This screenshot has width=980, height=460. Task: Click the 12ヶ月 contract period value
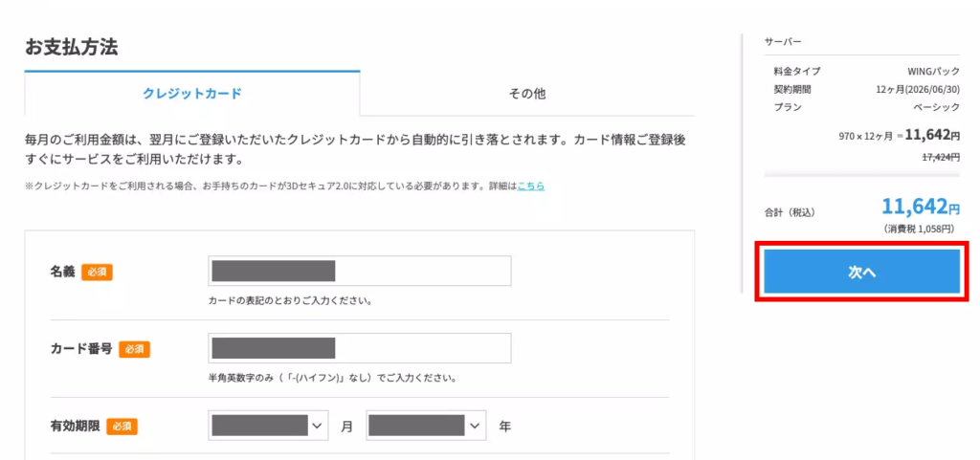click(x=918, y=90)
